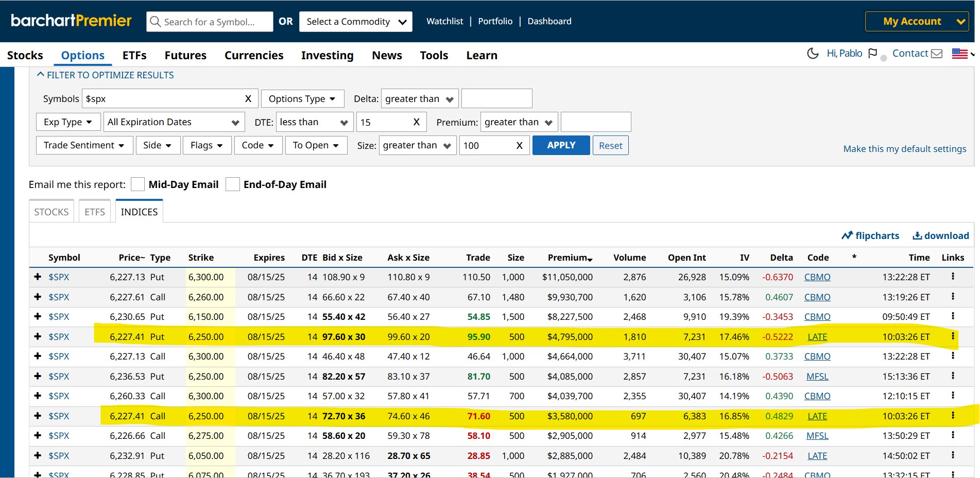
Task: Download the options flow data
Action: [x=940, y=236]
